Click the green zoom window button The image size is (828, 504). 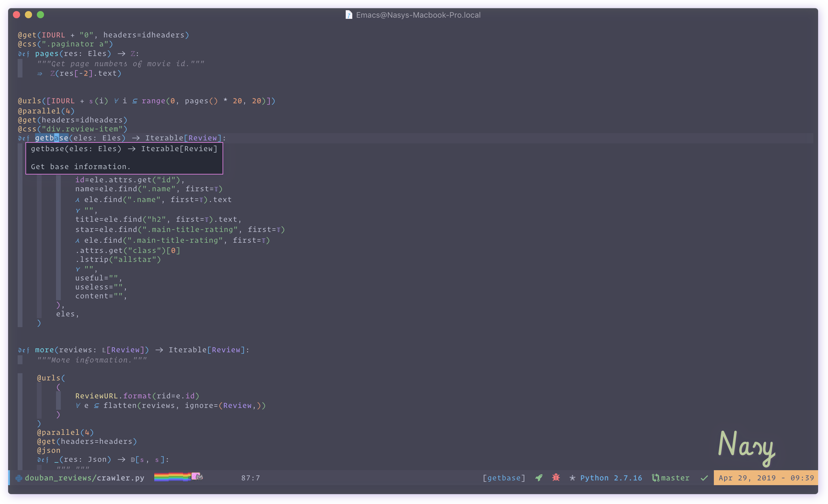[x=40, y=15]
